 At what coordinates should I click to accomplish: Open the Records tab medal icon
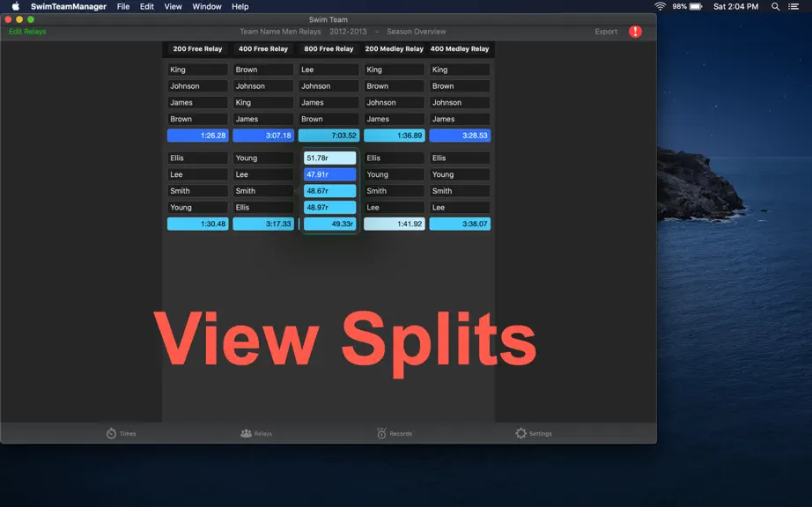381,433
